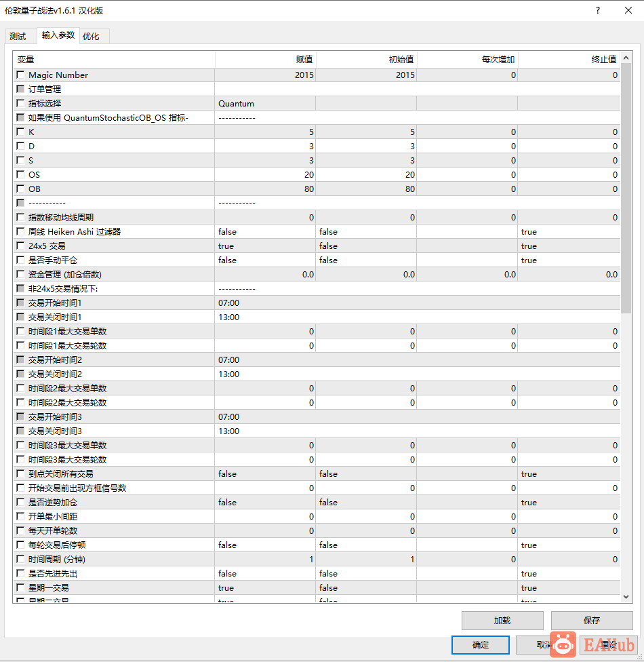The width and height of the screenshot is (644, 662).
Task: Open 是否逆势加仓 赋值 false dropdown
Action: (265, 503)
